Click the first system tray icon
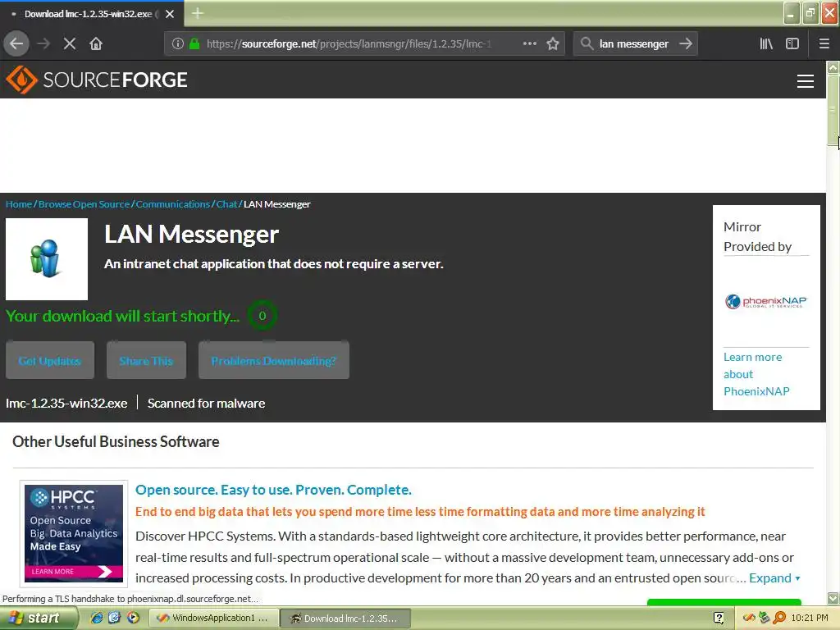The image size is (840, 630). pos(749,618)
